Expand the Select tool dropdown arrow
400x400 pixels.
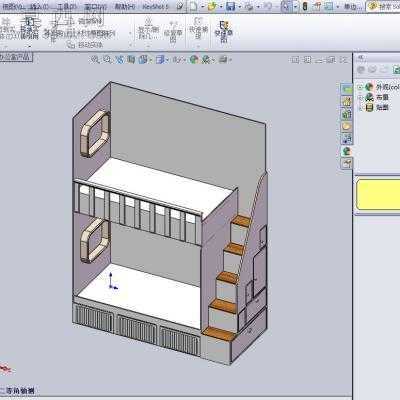295,7
